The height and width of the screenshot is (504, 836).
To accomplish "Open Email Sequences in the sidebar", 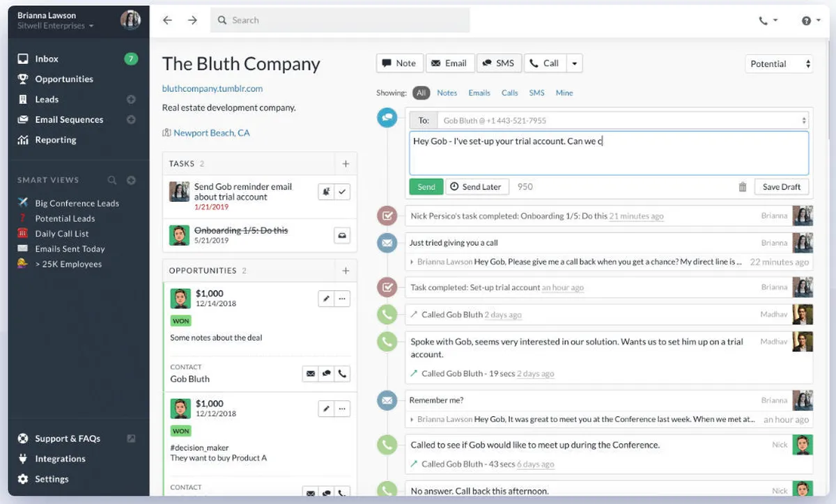I will coord(69,120).
